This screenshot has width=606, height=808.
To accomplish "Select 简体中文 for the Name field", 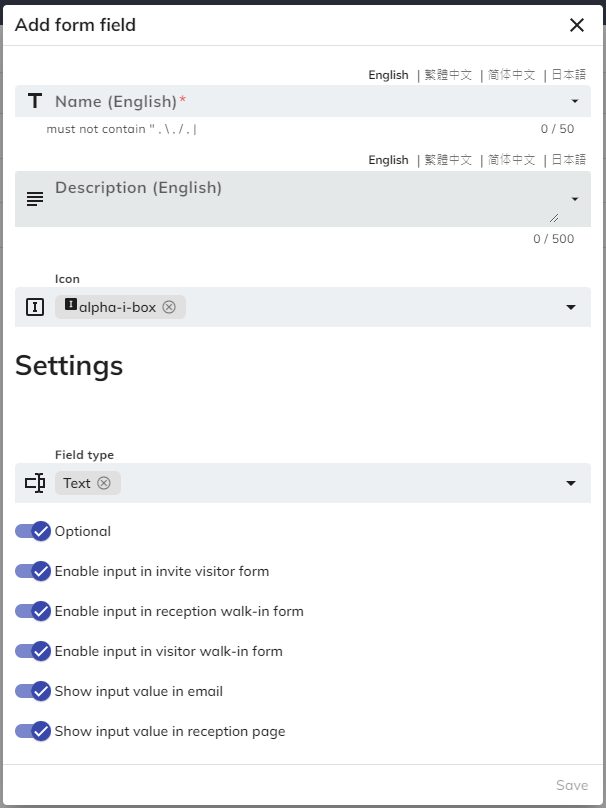I will (510, 75).
